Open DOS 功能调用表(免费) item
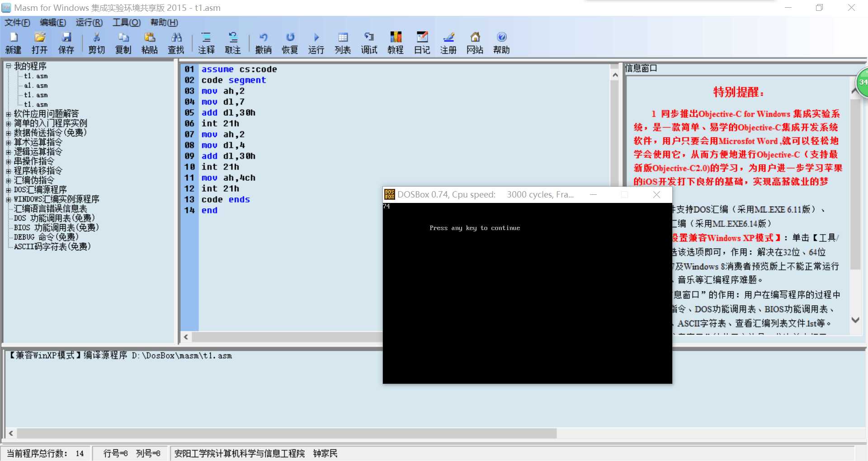Viewport: 868px width, 461px height. pos(54,218)
